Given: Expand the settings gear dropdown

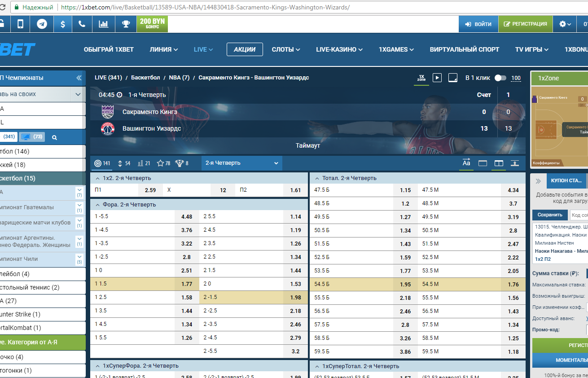Looking at the screenshot, I should click(x=565, y=24).
